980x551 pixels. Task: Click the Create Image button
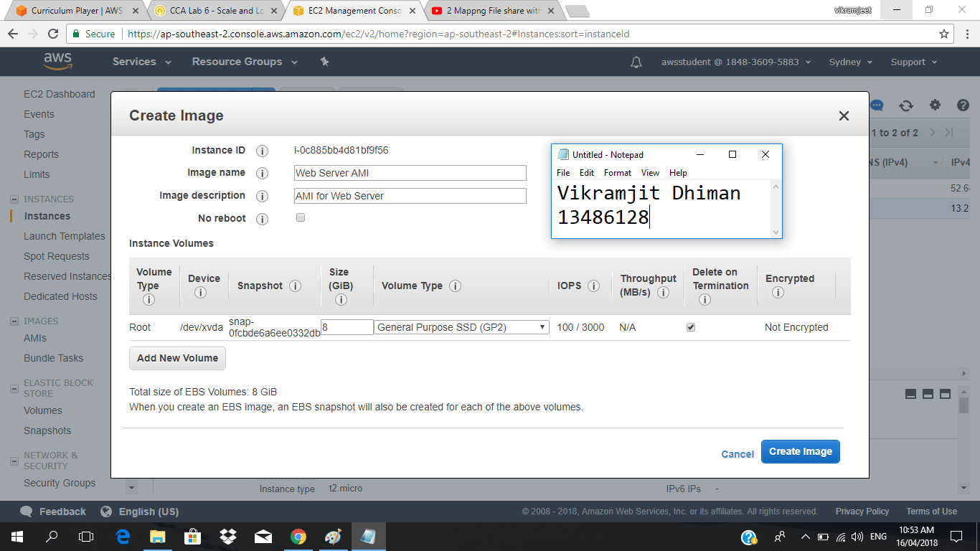tap(800, 451)
